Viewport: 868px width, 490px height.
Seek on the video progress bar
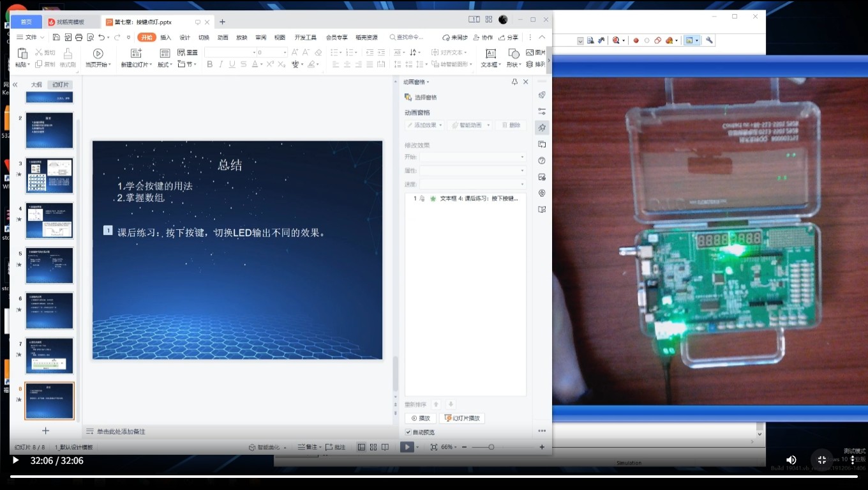pyautogui.click(x=433, y=477)
